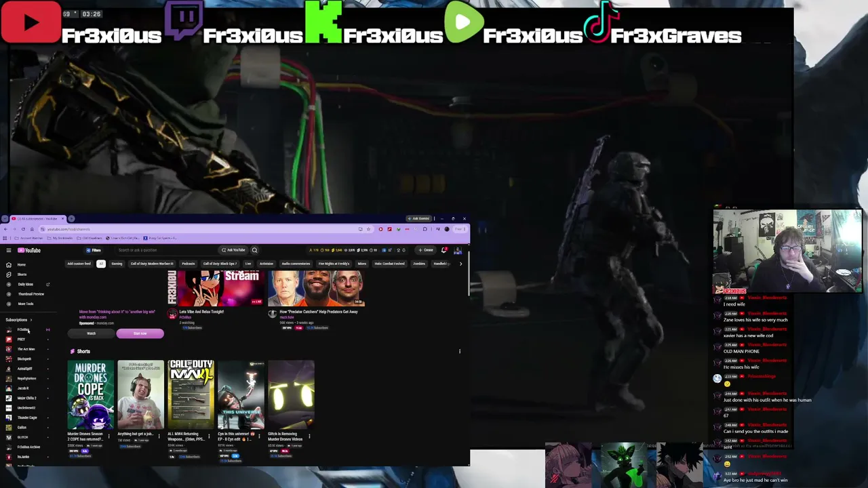
Task: Click the YouTube logo
Action: point(30,250)
